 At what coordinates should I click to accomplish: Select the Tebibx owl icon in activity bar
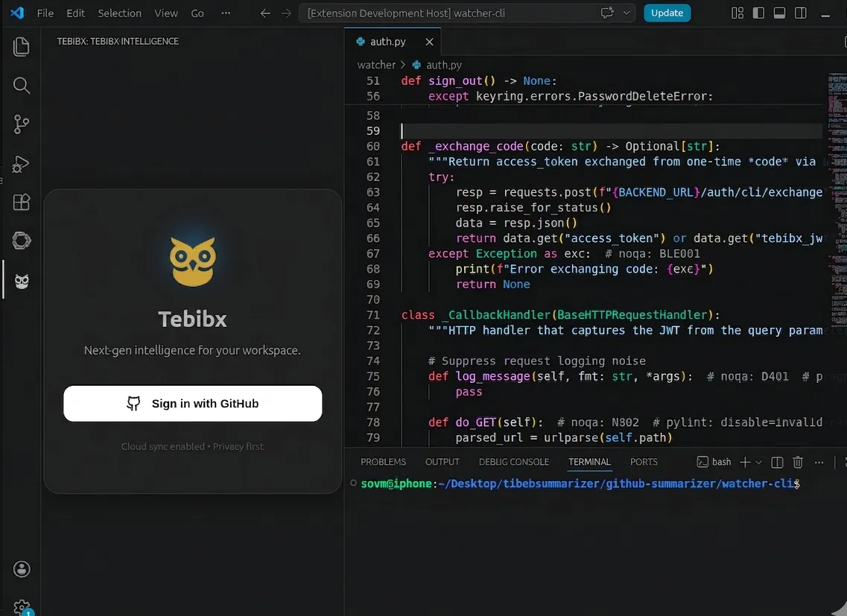pyautogui.click(x=21, y=281)
